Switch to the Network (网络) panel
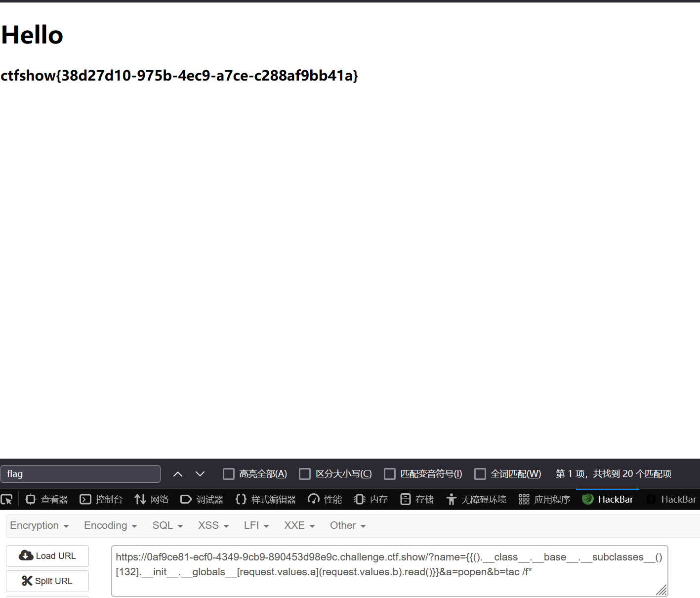700x598 pixels. 152,500
